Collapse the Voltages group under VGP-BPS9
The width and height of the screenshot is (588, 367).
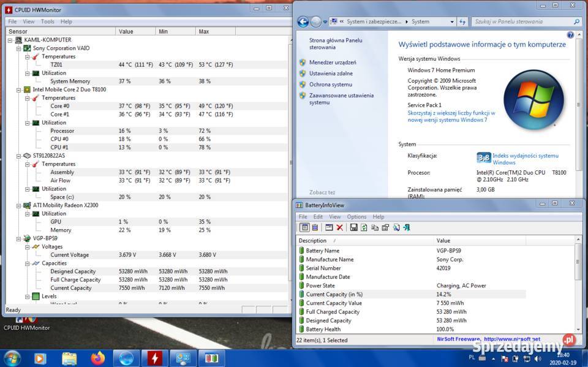pyautogui.click(x=27, y=247)
